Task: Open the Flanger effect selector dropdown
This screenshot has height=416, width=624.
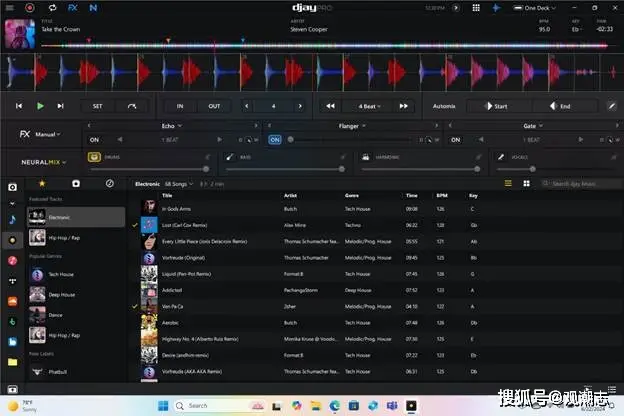Action: 352,126
